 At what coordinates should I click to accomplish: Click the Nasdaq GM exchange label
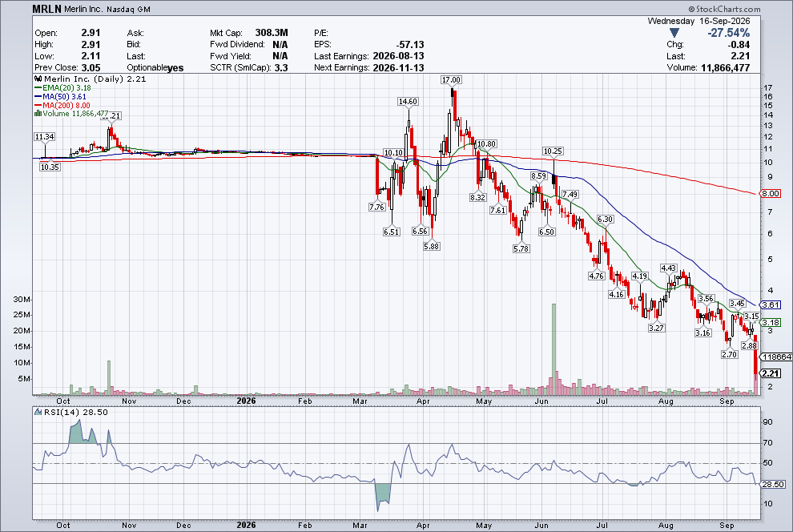128,9
